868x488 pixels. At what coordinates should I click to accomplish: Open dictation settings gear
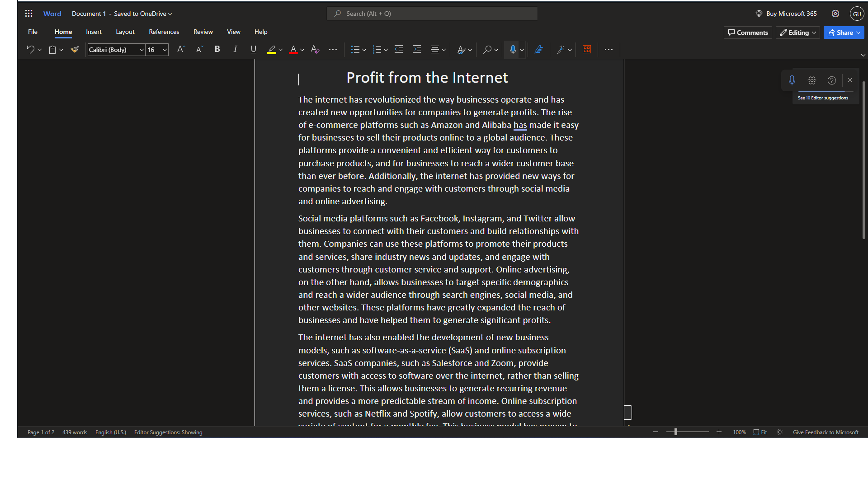(x=812, y=80)
